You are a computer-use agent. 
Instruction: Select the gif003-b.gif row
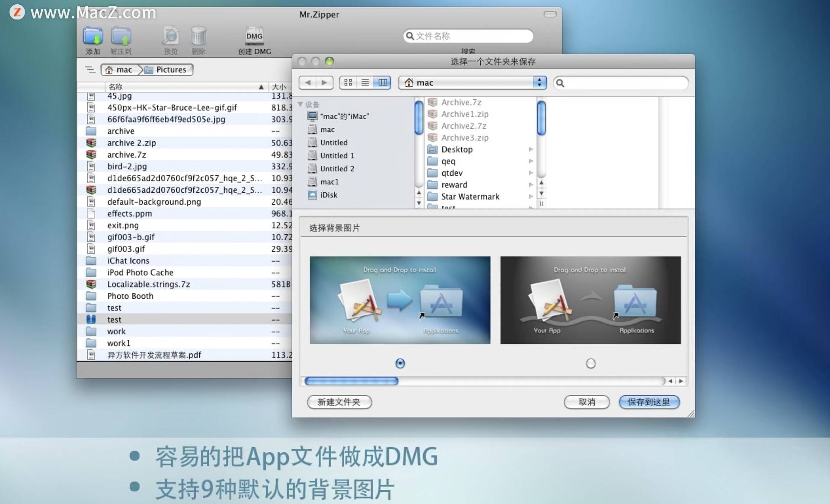(x=185, y=237)
